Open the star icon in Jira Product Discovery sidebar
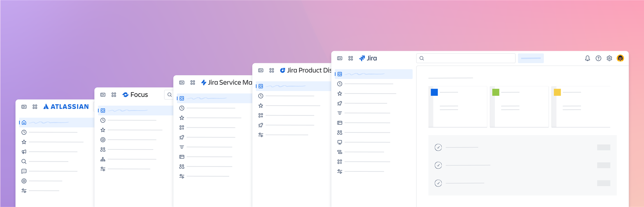Image resolution: width=644 pixels, height=207 pixels. (261, 106)
